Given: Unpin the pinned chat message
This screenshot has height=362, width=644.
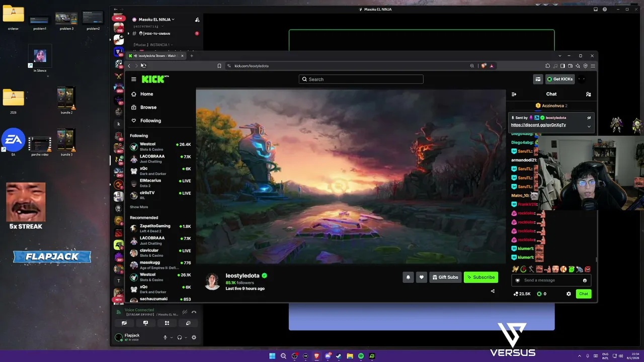Looking at the screenshot, I should pyautogui.click(x=589, y=118).
